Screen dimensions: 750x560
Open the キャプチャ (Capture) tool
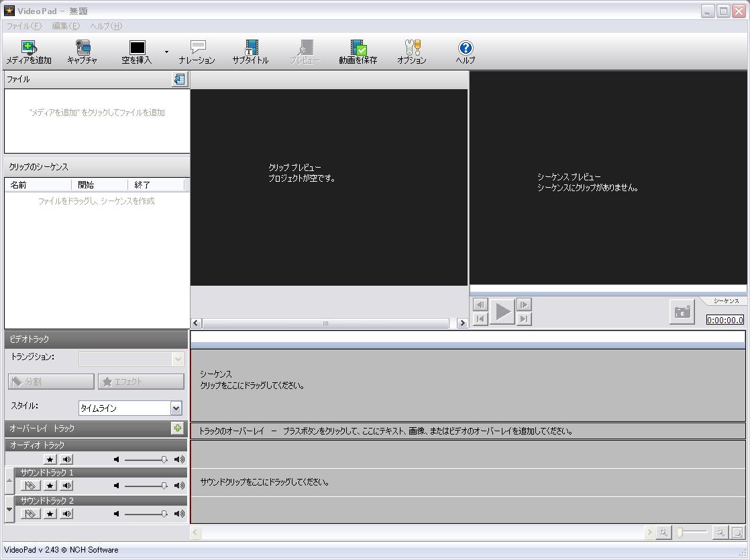[x=83, y=52]
